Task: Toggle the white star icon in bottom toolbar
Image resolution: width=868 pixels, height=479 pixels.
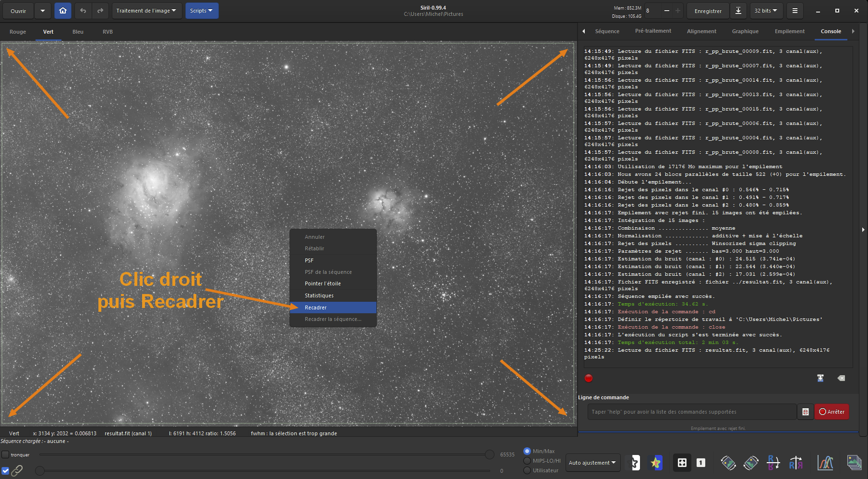Action: (x=634, y=463)
